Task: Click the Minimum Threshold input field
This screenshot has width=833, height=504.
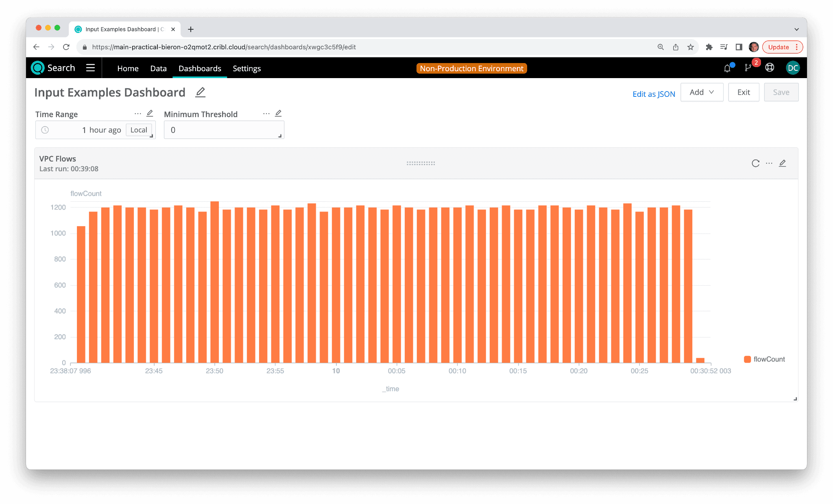Action: click(223, 130)
